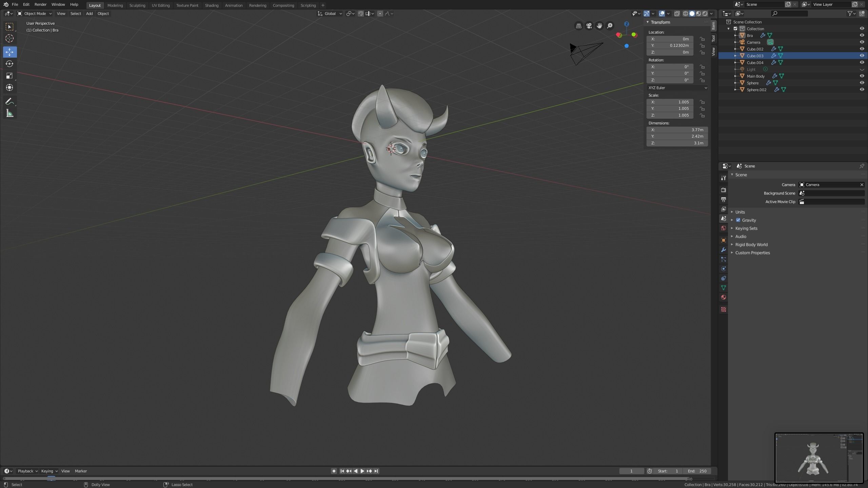Play the animation
This screenshot has height=488, width=868.
point(362,471)
